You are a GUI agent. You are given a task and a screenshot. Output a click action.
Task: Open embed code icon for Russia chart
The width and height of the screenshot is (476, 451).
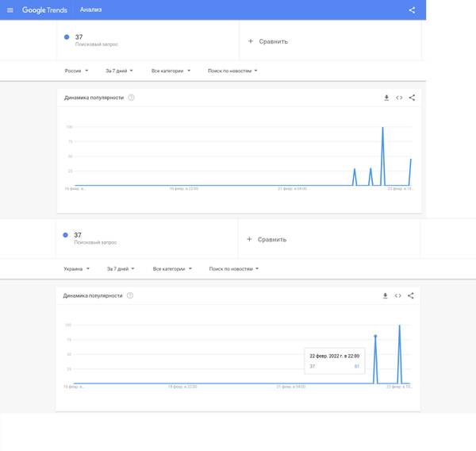coord(399,98)
